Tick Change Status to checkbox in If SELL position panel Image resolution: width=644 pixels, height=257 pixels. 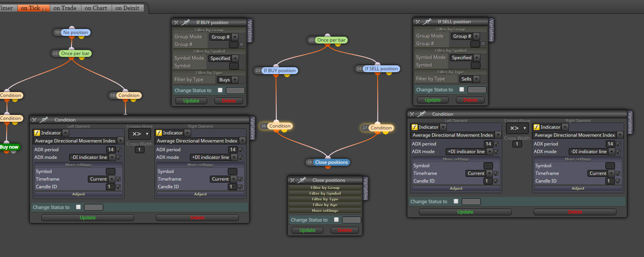(462, 89)
